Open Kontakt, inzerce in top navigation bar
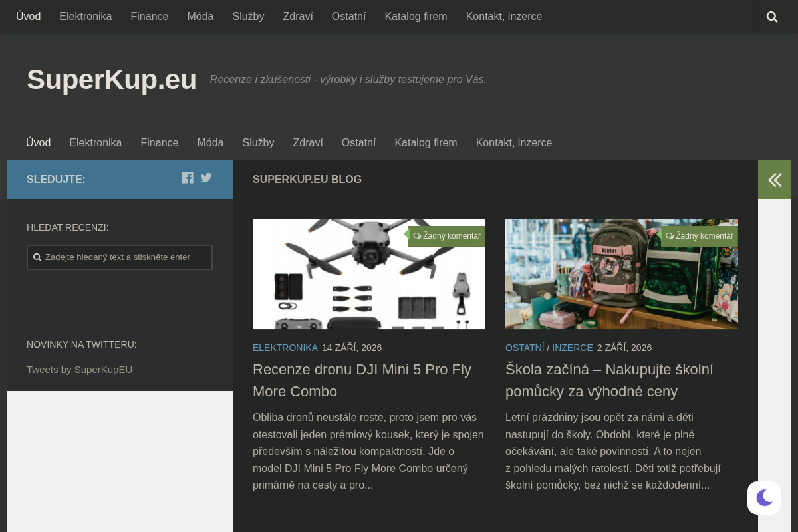This screenshot has height=532, width=798. [x=504, y=17]
